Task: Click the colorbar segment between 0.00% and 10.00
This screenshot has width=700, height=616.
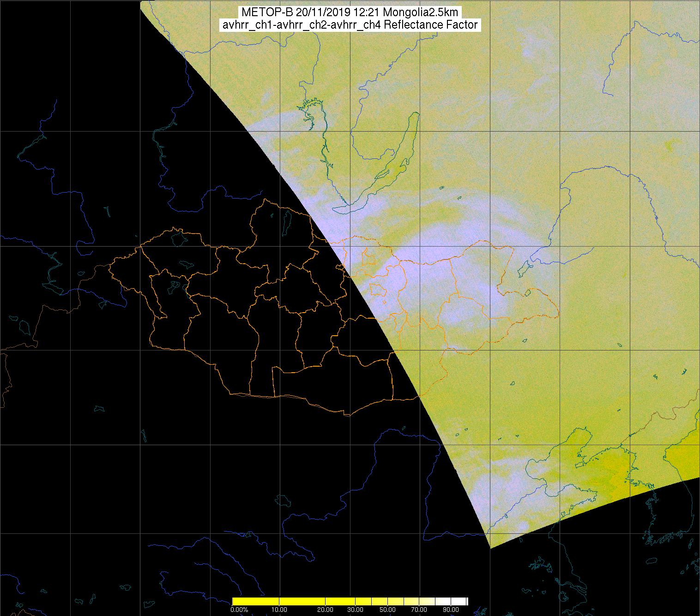Action: coord(255,601)
